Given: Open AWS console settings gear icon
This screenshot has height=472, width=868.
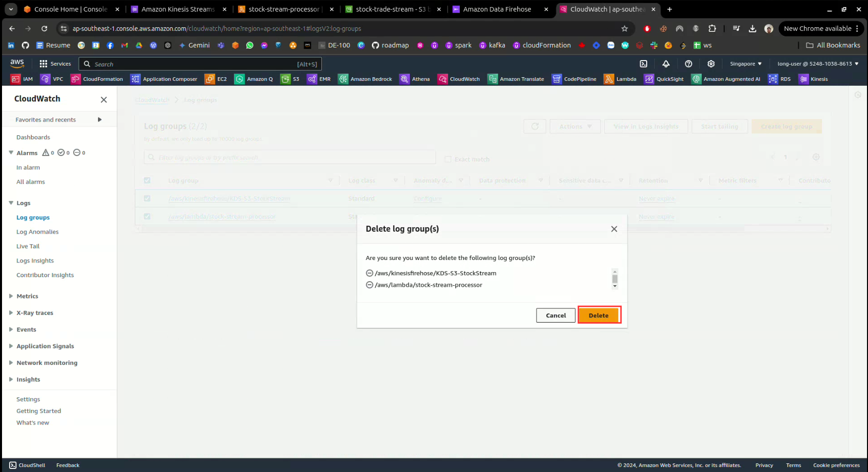Looking at the screenshot, I should [x=711, y=64].
